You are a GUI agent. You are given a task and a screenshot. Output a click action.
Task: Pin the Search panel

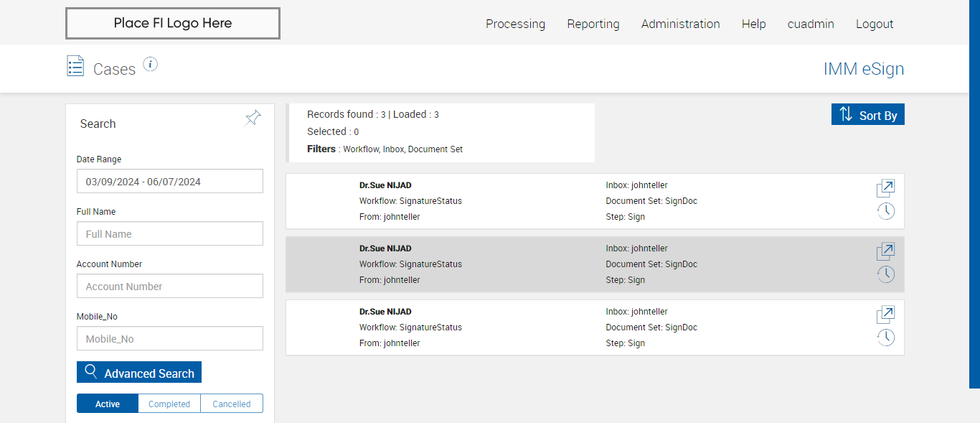(x=253, y=118)
